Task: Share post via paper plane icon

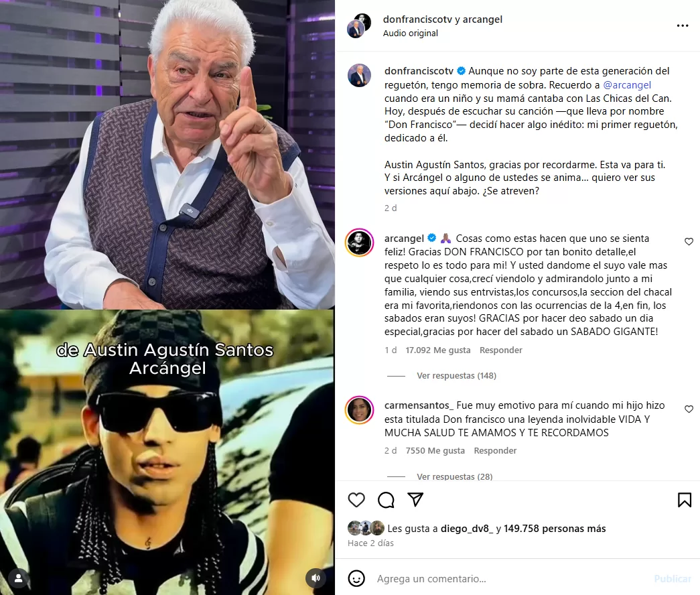Action: 415,499
